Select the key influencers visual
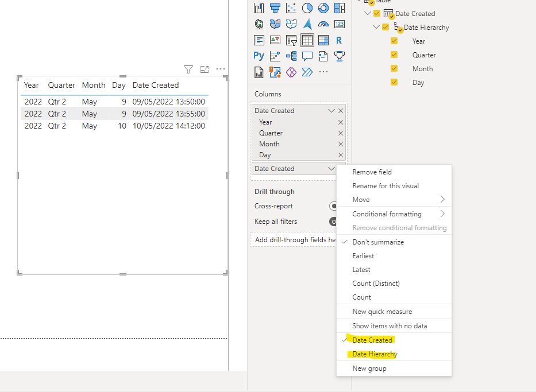The image size is (536, 392). (275, 56)
